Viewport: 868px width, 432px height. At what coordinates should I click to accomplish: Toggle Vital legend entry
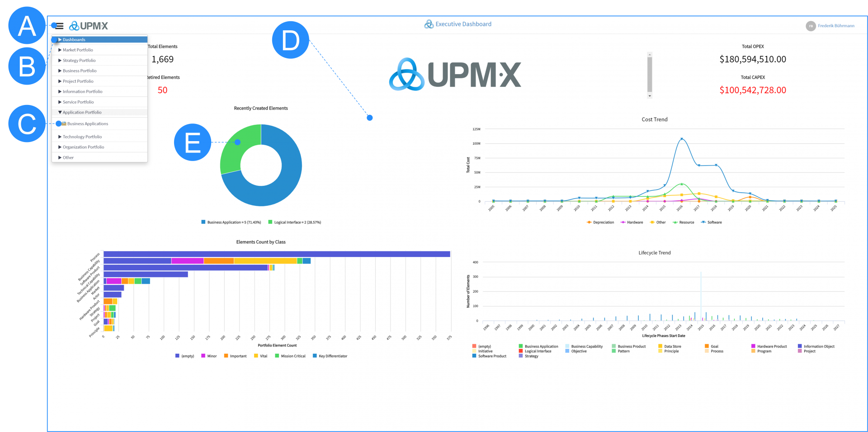(260, 356)
